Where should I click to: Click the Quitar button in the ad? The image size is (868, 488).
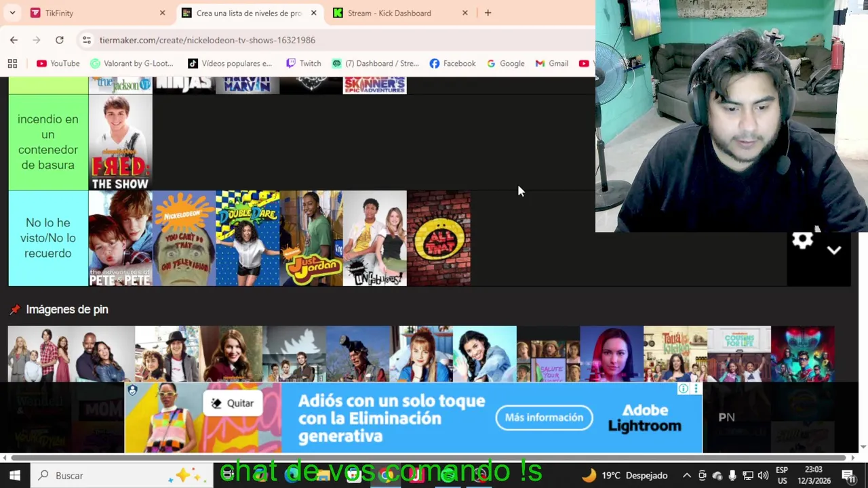[233, 403]
